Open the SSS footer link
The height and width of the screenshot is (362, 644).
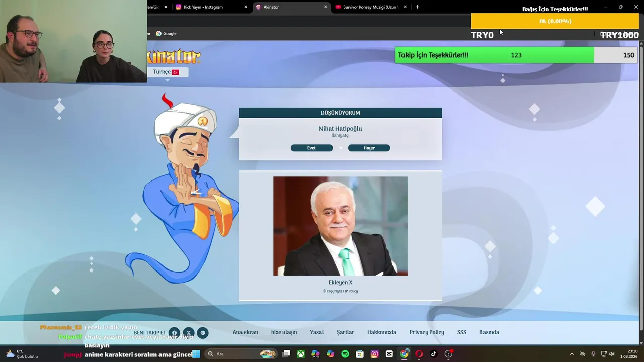(462, 332)
